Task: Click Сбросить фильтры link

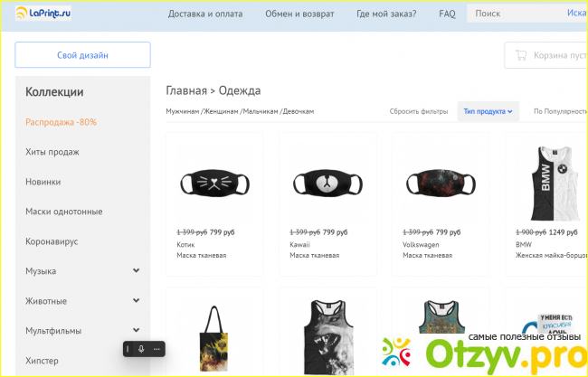Action: [419, 111]
